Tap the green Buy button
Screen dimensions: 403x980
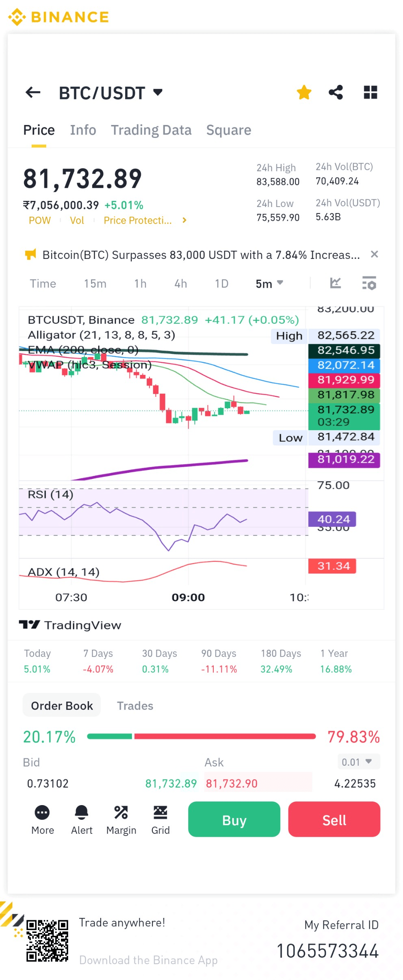pos(234,819)
